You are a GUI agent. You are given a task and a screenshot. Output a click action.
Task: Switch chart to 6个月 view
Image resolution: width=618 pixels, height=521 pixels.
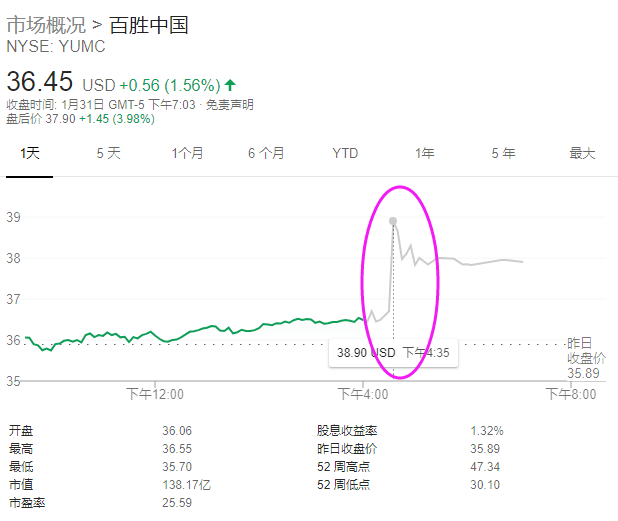[266, 153]
